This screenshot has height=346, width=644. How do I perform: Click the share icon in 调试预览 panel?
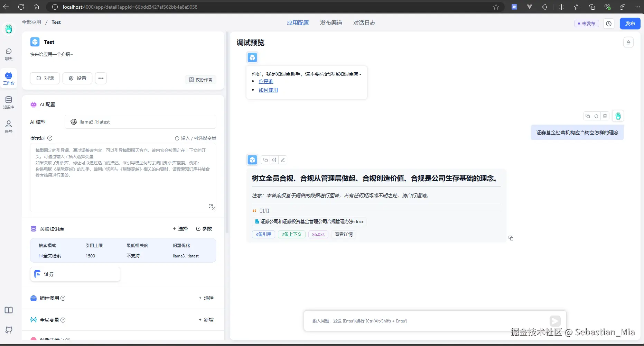pyautogui.click(x=628, y=42)
